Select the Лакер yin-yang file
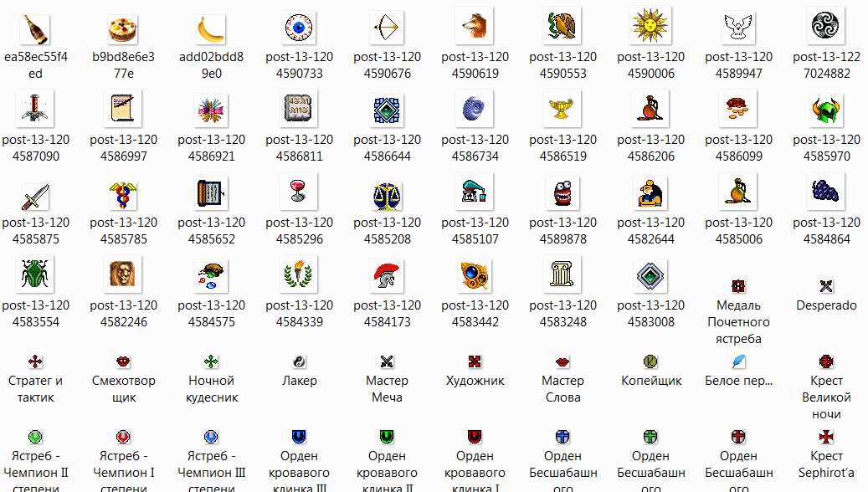 pyautogui.click(x=299, y=361)
